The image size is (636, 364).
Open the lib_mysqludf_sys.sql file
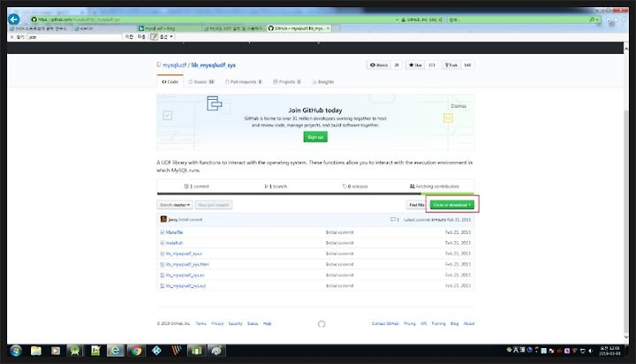click(185, 285)
